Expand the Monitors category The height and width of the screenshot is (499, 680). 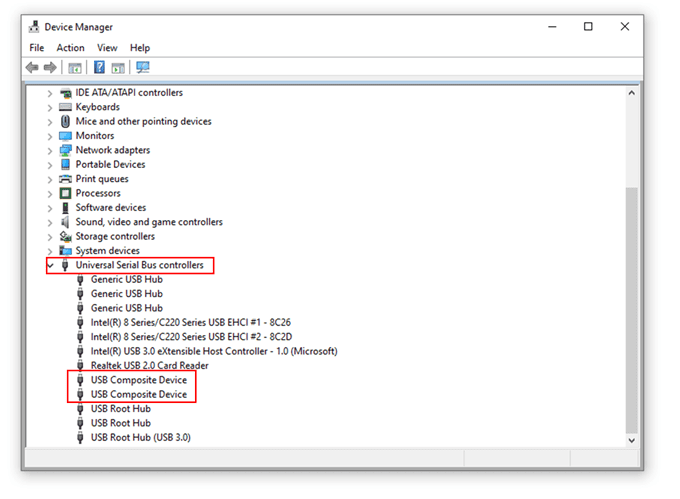pyautogui.click(x=50, y=136)
